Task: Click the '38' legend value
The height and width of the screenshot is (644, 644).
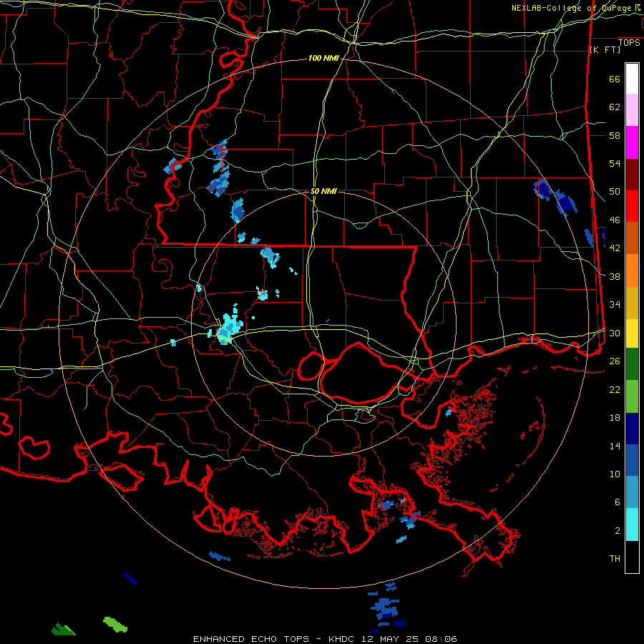Action: (615, 276)
